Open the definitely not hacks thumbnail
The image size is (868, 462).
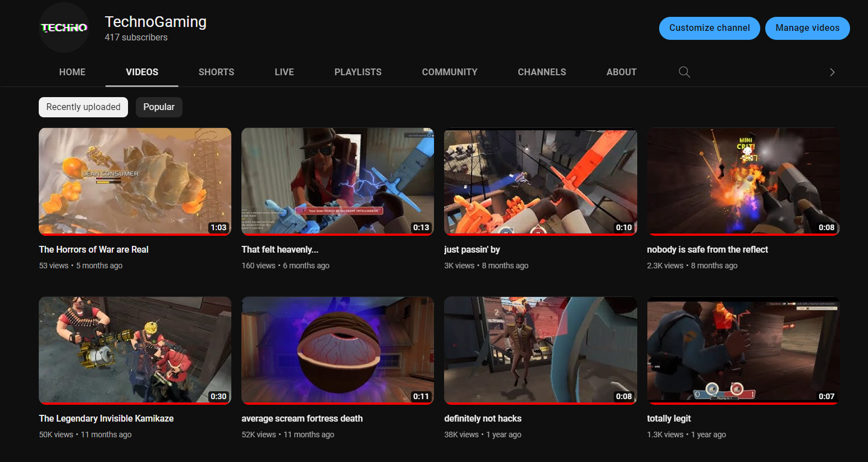540,350
